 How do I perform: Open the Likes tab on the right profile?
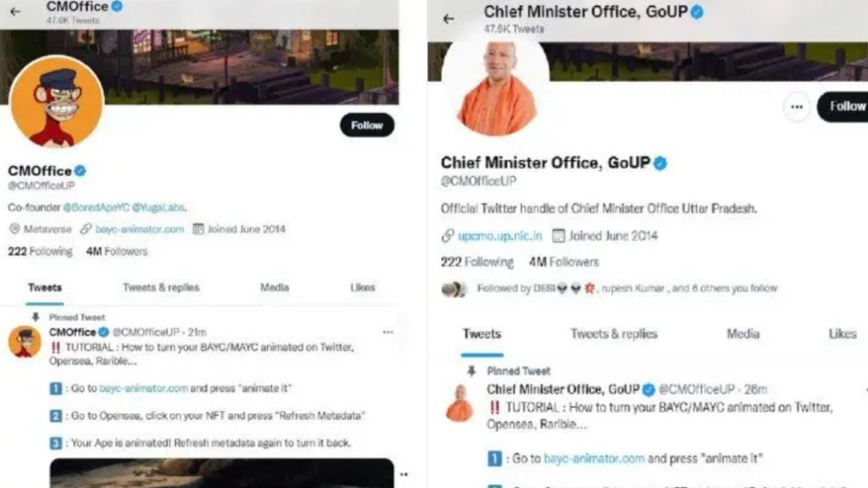(843, 334)
